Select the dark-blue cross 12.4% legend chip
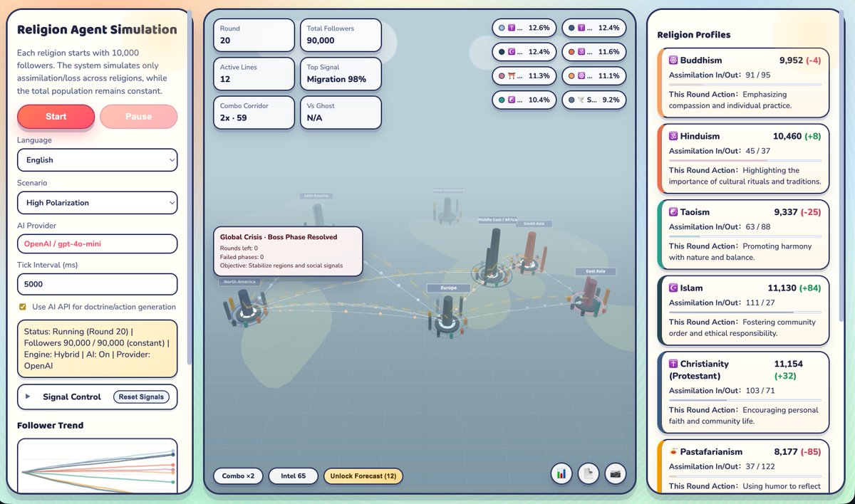This screenshot has width=855, height=504. pyautogui.click(x=594, y=28)
